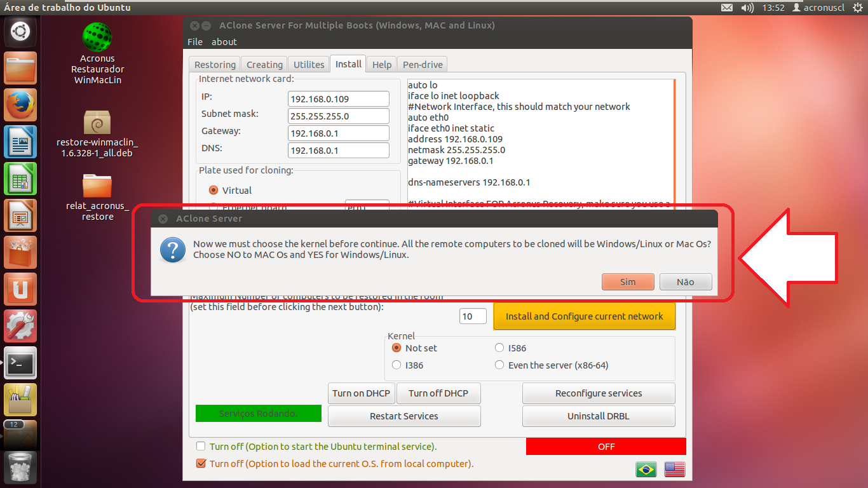
Task: Click the clock showing 13:52
Action: [x=773, y=8]
